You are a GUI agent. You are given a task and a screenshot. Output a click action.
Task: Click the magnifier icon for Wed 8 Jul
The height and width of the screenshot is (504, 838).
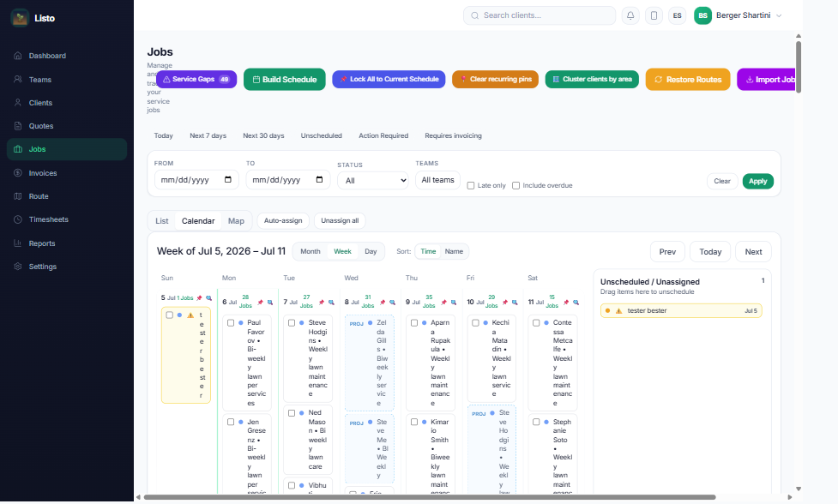(392, 303)
